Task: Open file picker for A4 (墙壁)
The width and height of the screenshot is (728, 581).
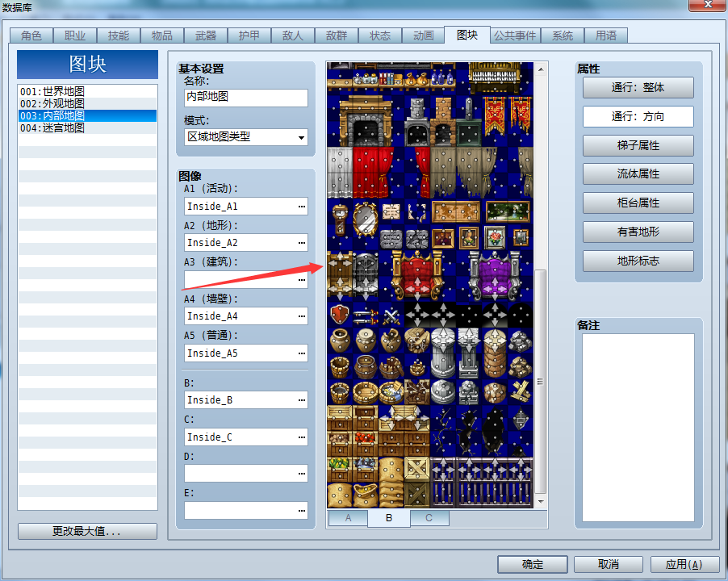Action: [302, 316]
